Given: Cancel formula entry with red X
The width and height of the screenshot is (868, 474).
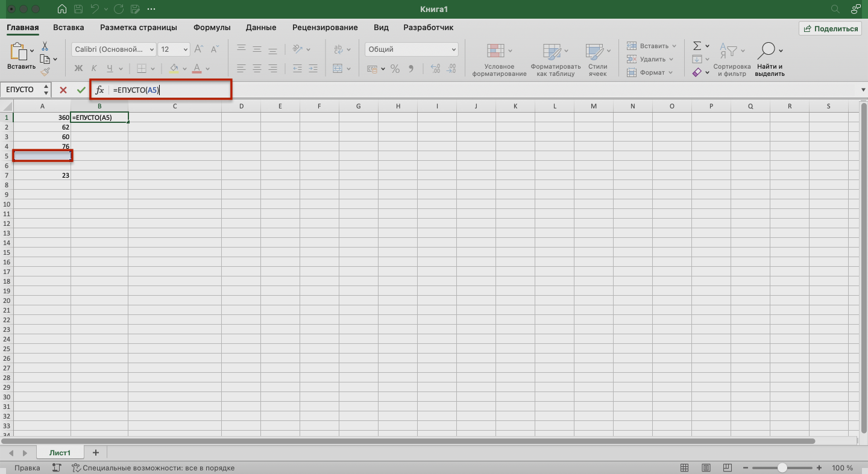Looking at the screenshot, I should pyautogui.click(x=63, y=90).
